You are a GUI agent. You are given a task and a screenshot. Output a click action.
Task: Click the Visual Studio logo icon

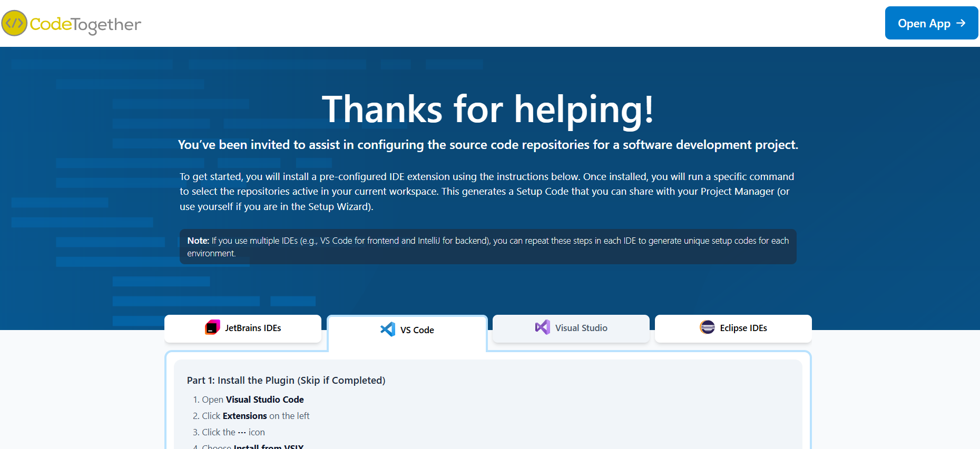click(x=543, y=327)
